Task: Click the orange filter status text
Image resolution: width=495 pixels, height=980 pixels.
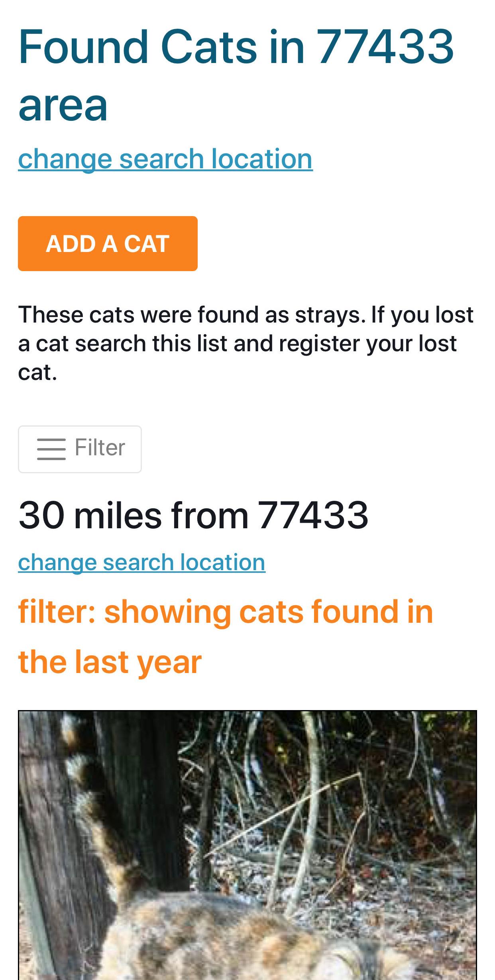Action: [x=226, y=637]
